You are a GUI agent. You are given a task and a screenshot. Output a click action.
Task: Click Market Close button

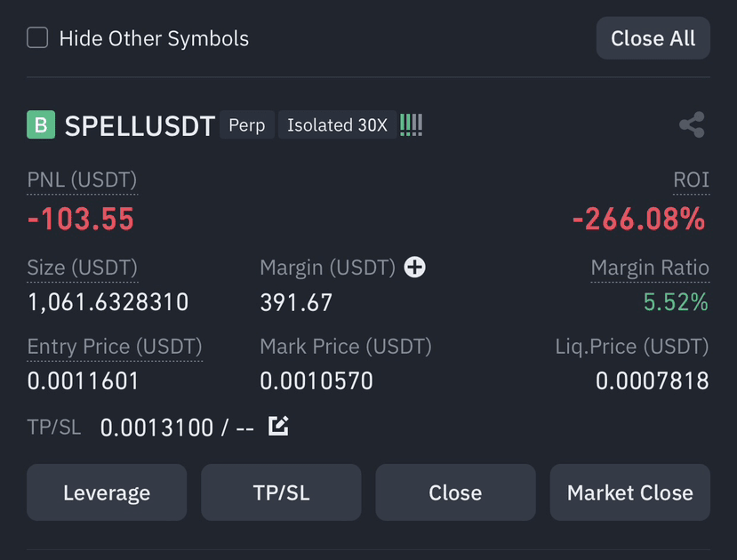tap(629, 492)
